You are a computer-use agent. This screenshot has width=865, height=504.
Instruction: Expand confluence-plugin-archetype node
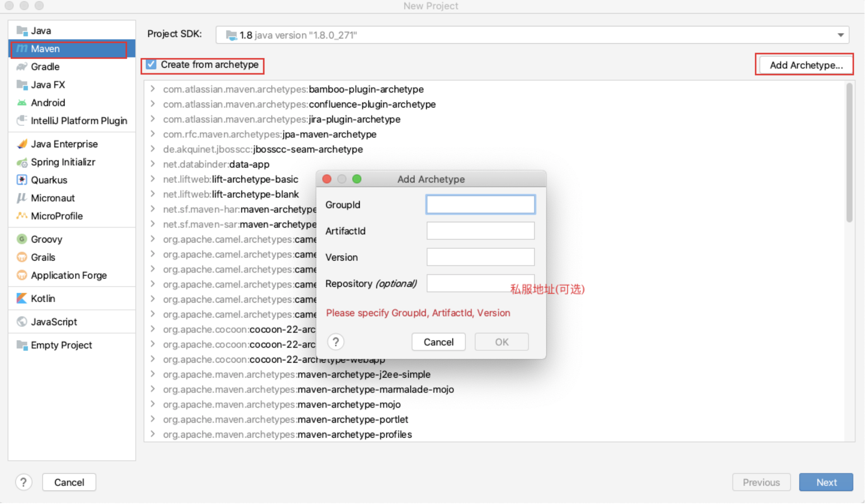(x=153, y=104)
